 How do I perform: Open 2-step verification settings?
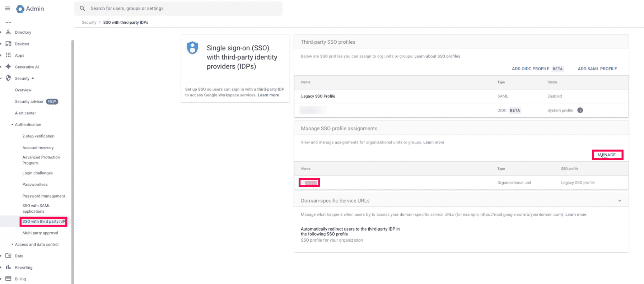[x=38, y=136]
